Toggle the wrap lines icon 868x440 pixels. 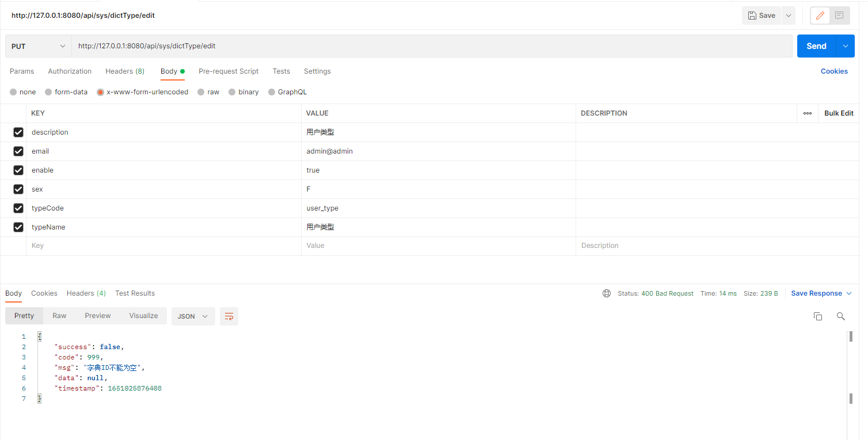(x=229, y=316)
